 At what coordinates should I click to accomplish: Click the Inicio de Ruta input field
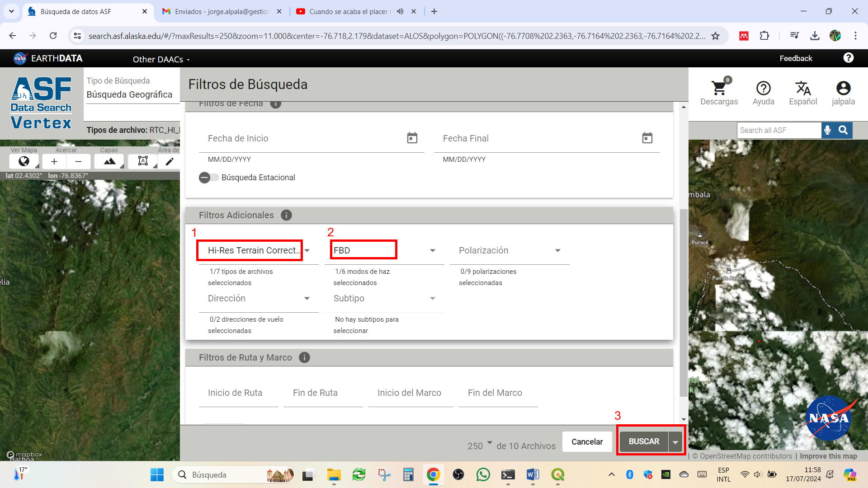(x=238, y=393)
